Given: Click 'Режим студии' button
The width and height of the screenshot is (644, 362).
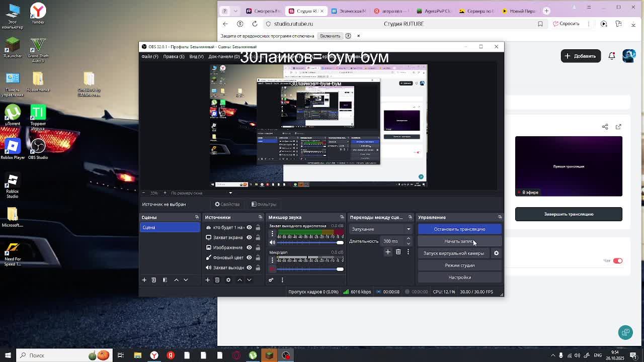Looking at the screenshot, I should coord(459,265).
